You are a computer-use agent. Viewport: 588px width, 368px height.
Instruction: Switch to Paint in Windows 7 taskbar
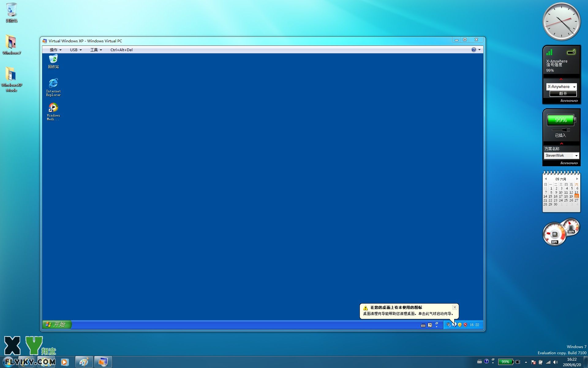coord(84,362)
